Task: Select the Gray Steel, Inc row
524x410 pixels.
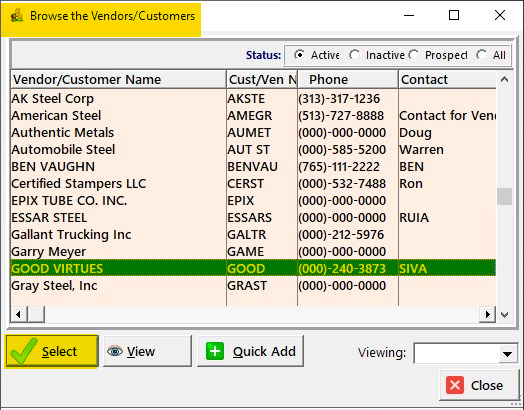Action: coord(253,286)
